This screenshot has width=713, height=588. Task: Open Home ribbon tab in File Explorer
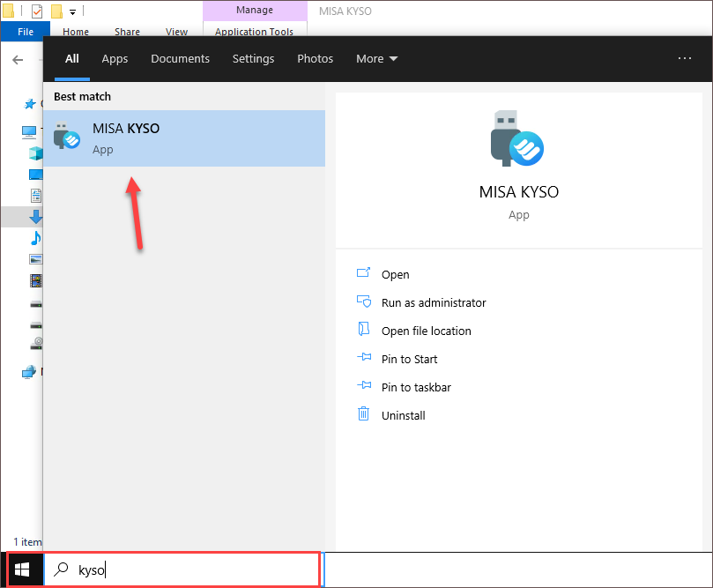click(x=76, y=32)
